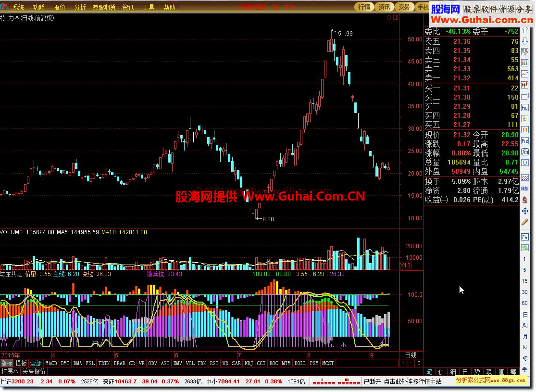The width and height of the screenshot is (536, 392).
Task: Click the 交易 button at top
Action: coord(404,7)
